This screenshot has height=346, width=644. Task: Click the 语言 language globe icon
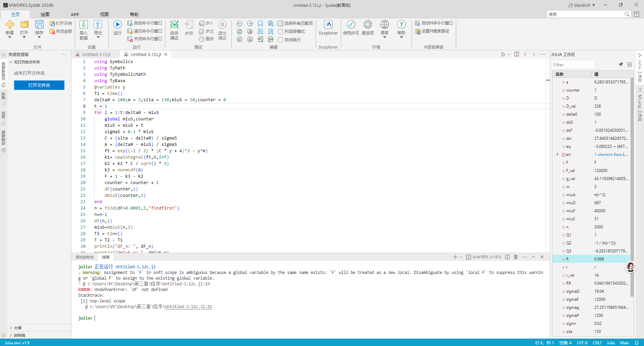[x=384, y=24]
